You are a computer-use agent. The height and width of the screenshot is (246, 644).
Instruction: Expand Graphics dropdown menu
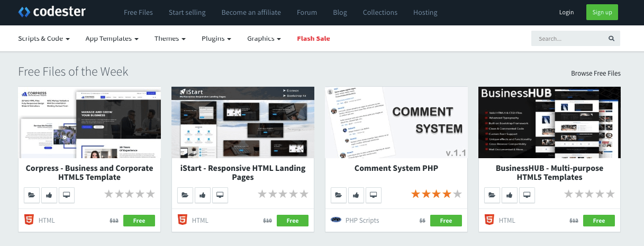[264, 39]
